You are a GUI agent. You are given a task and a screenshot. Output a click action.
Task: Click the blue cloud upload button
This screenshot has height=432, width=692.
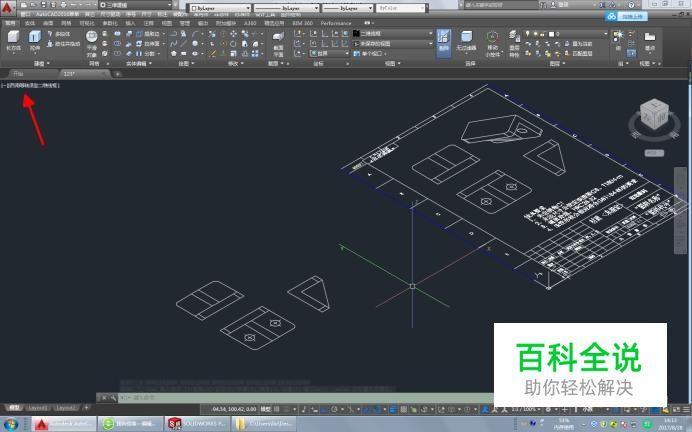(626, 16)
